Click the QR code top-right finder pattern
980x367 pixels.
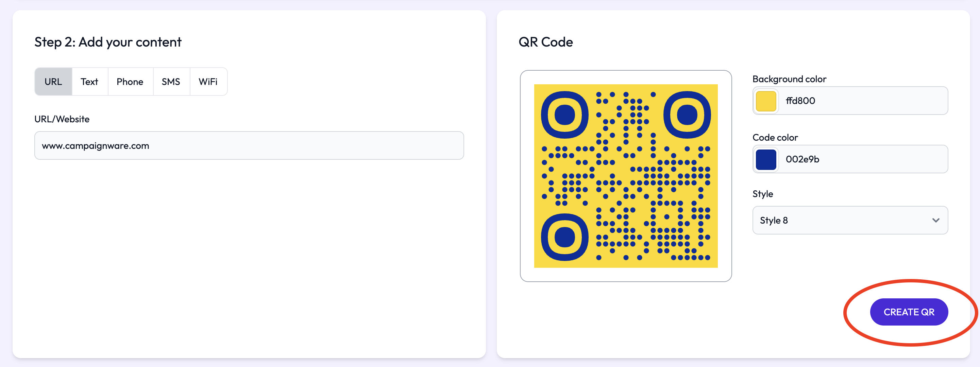pos(687,115)
